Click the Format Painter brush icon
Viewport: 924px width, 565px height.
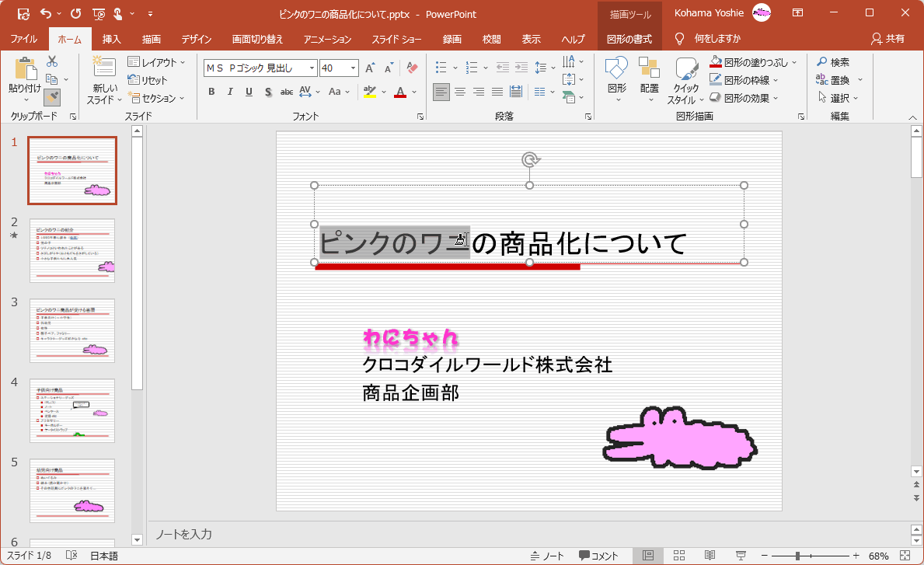click(52, 97)
